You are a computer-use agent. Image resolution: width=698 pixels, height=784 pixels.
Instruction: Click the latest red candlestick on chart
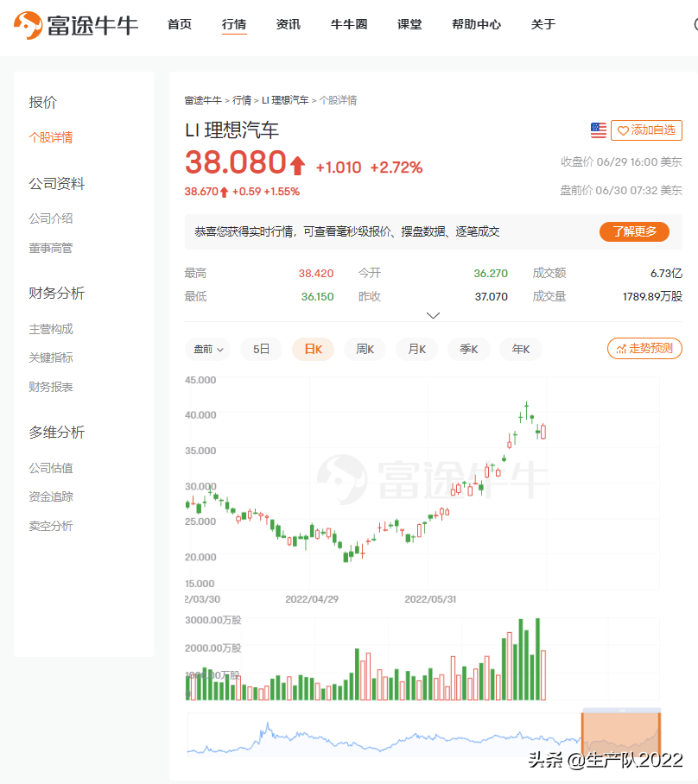point(543,432)
